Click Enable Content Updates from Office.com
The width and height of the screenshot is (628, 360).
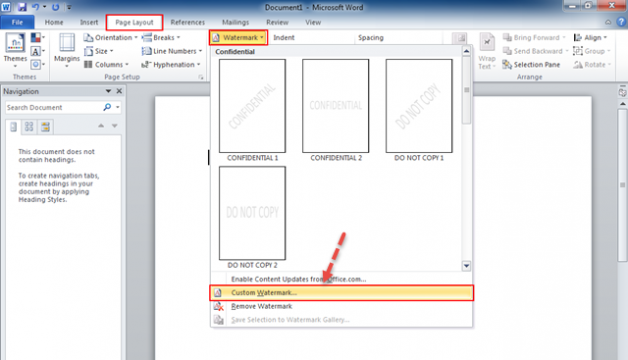coord(298,279)
